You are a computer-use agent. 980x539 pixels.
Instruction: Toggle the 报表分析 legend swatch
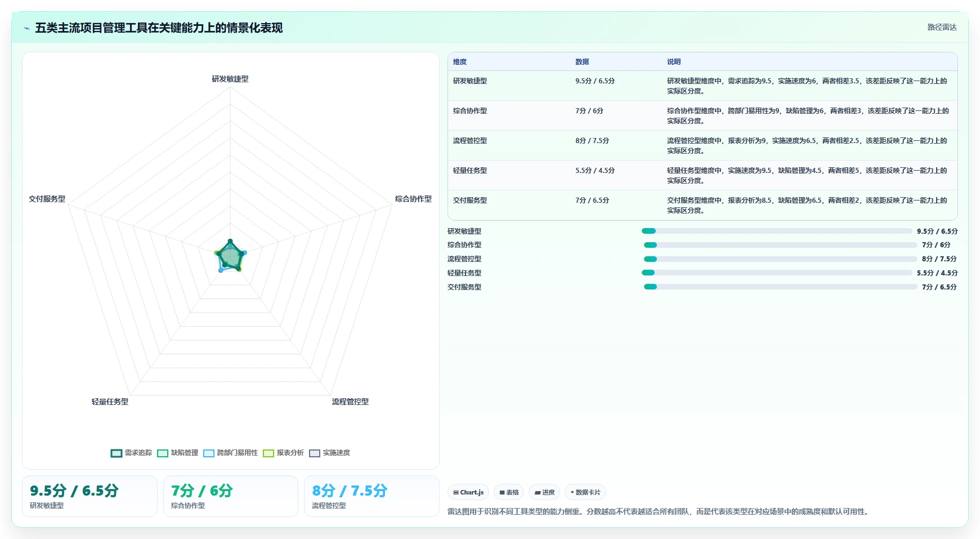(x=269, y=453)
